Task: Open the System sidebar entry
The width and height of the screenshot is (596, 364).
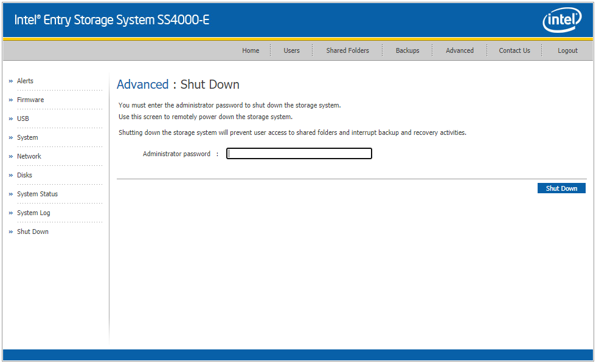Action: pos(27,137)
